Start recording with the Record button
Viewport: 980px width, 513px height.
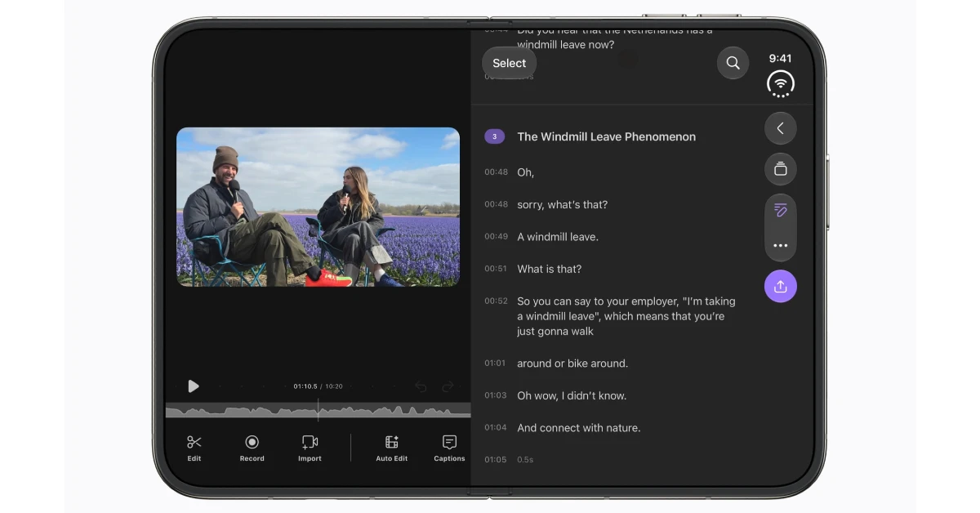(x=252, y=448)
